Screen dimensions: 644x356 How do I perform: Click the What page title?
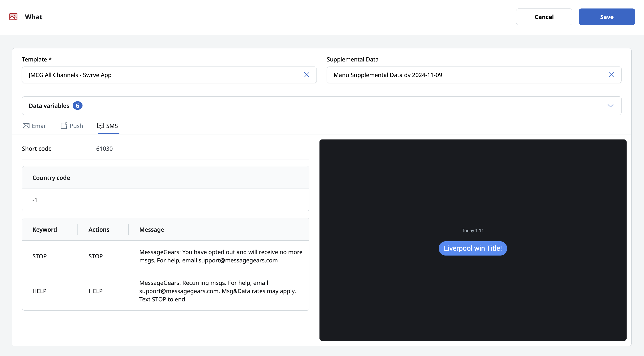[x=34, y=17]
